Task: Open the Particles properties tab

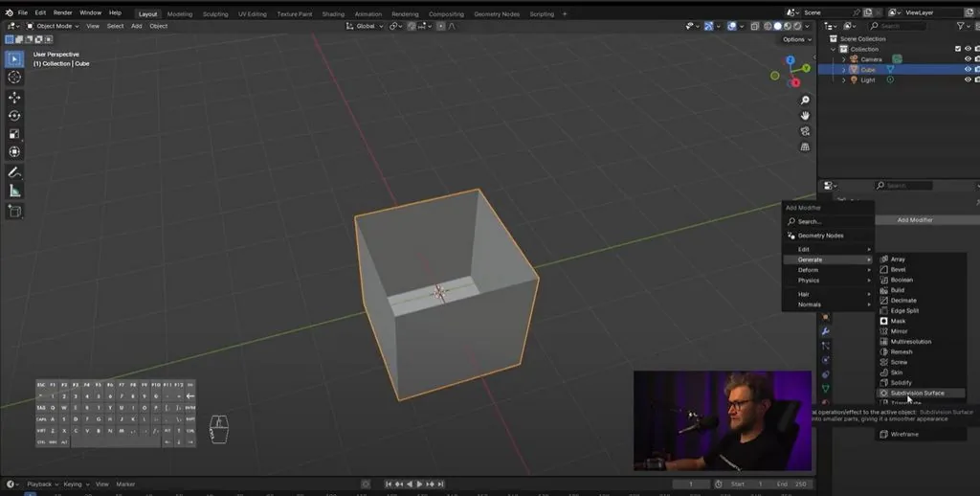Action: [x=826, y=346]
